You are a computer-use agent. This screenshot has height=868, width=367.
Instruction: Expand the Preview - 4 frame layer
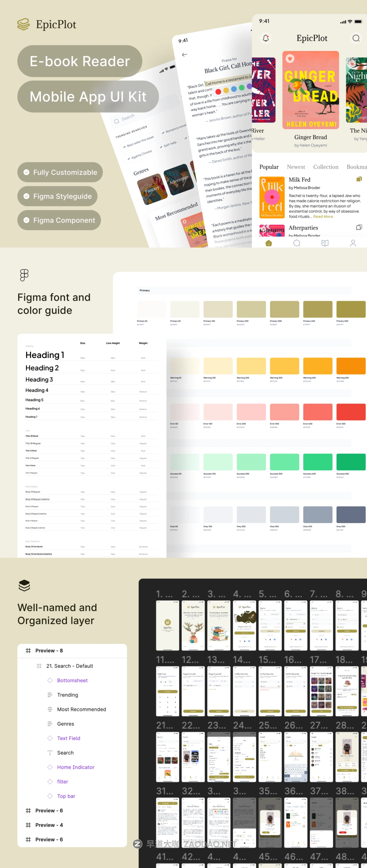click(x=49, y=825)
